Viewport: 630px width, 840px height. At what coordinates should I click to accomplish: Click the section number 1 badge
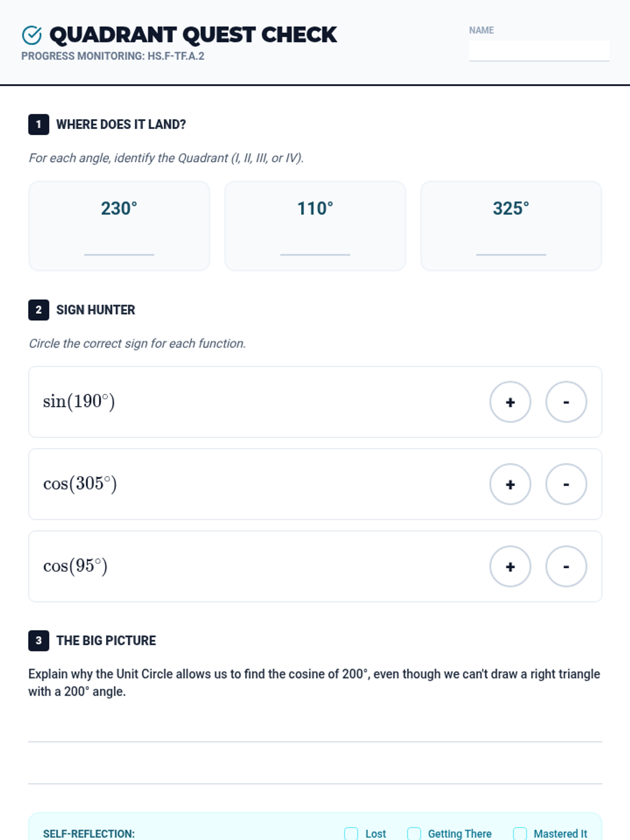click(x=39, y=124)
